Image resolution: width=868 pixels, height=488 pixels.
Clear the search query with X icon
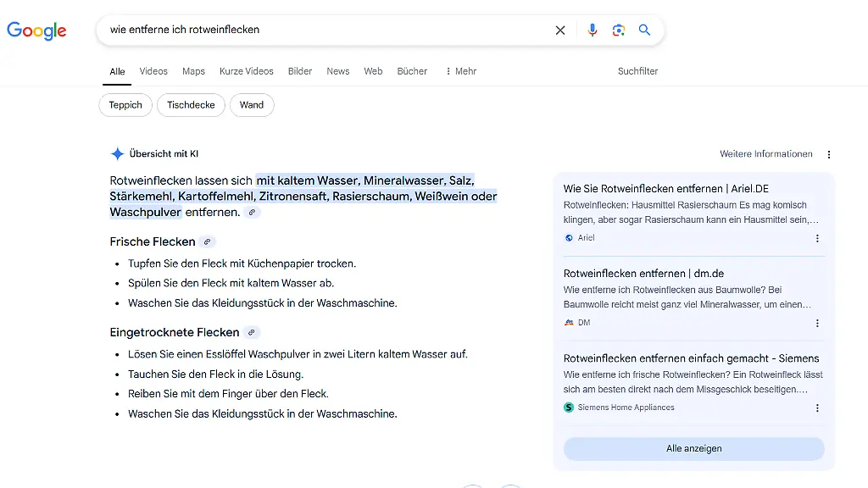pyautogui.click(x=560, y=30)
